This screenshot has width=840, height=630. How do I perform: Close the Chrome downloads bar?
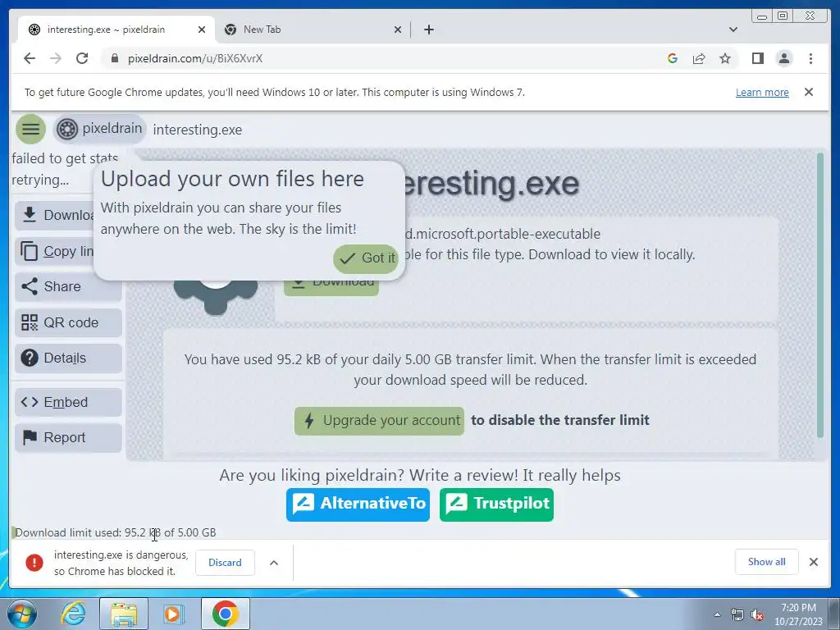[x=813, y=561]
